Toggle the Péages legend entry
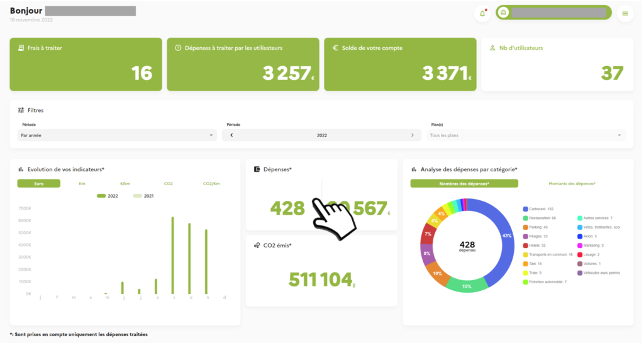The height and width of the screenshot is (345, 644). [x=535, y=237]
